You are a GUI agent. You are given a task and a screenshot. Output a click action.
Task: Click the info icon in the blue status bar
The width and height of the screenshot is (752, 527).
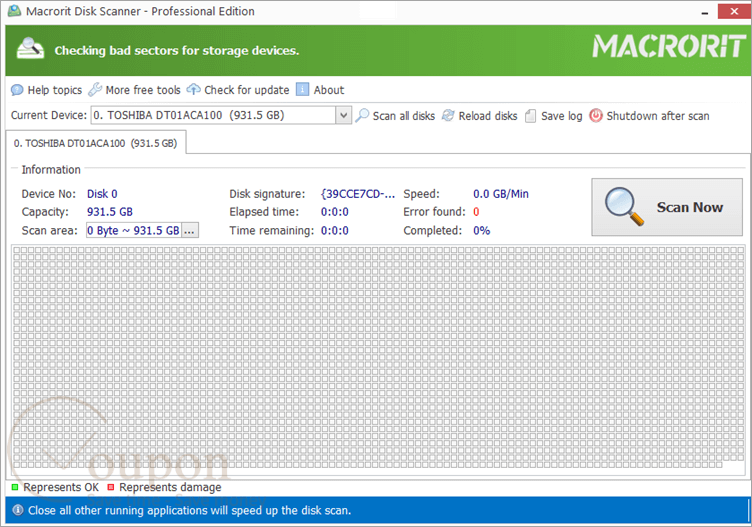point(18,510)
